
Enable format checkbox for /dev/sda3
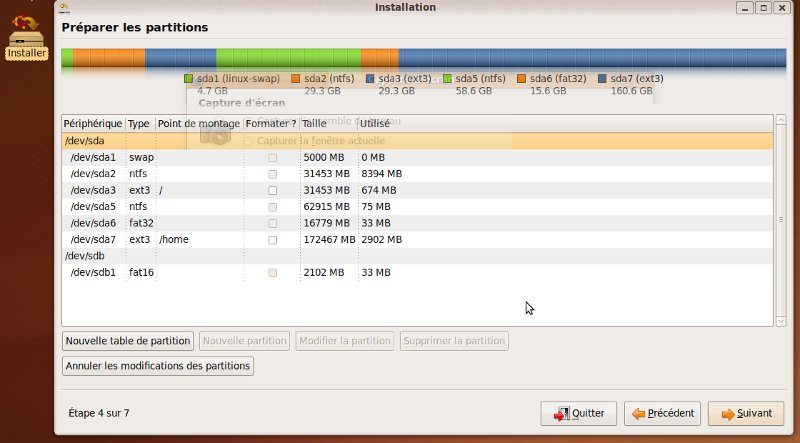coord(272,190)
